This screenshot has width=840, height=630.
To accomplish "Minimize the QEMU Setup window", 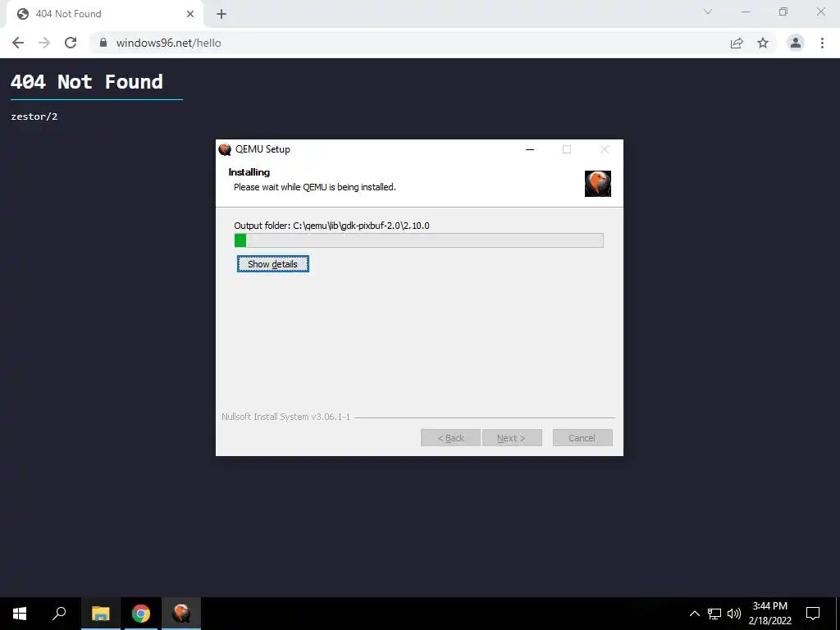I will click(530, 149).
